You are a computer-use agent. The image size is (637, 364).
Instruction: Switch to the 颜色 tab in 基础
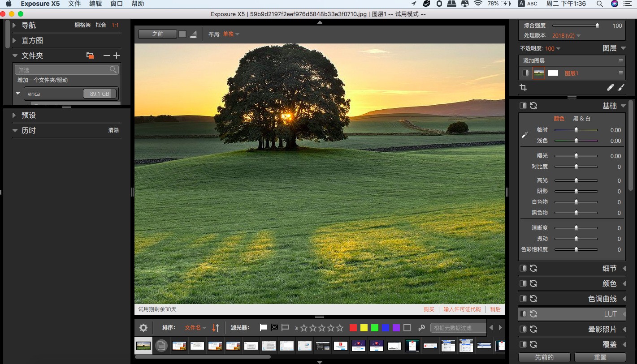[559, 119]
